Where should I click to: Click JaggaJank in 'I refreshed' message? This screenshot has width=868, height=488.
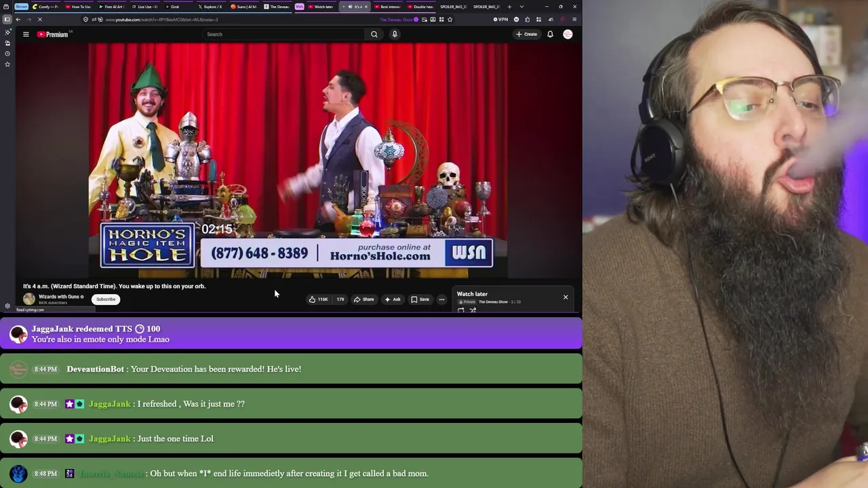click(109, 403)
